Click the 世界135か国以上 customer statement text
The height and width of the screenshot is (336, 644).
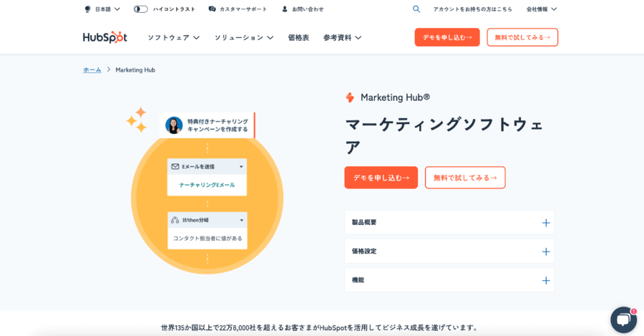click(x=320, y=328)
